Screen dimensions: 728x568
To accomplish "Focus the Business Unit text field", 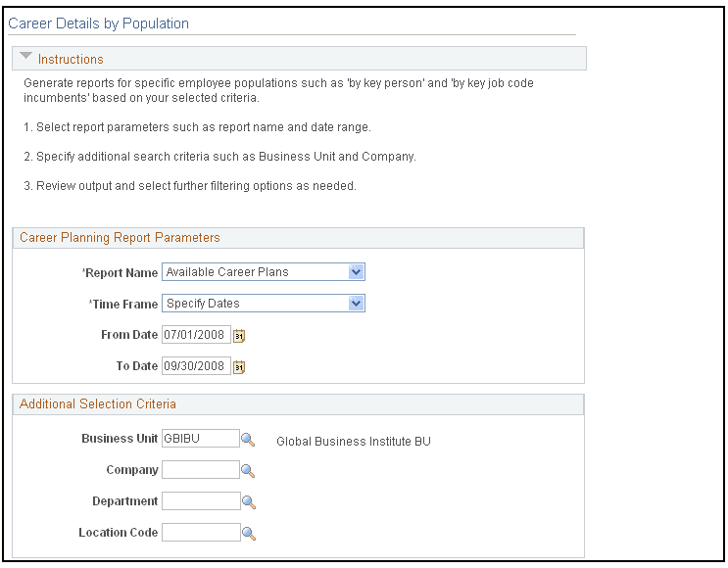I will tap(200, 439).
